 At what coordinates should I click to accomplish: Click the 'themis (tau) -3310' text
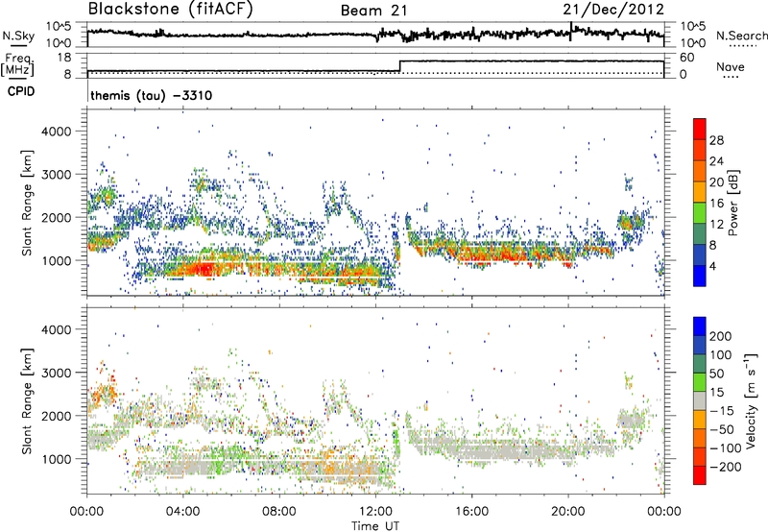click(152, 95)
